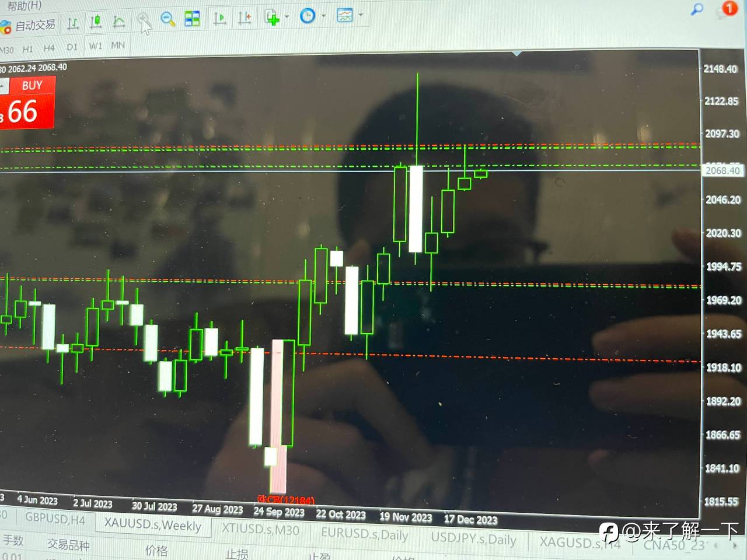Switch to the EURUSD.s,Daily chart tab
The width and height of the screenshot is (747, 560).
tap(365, 534)
